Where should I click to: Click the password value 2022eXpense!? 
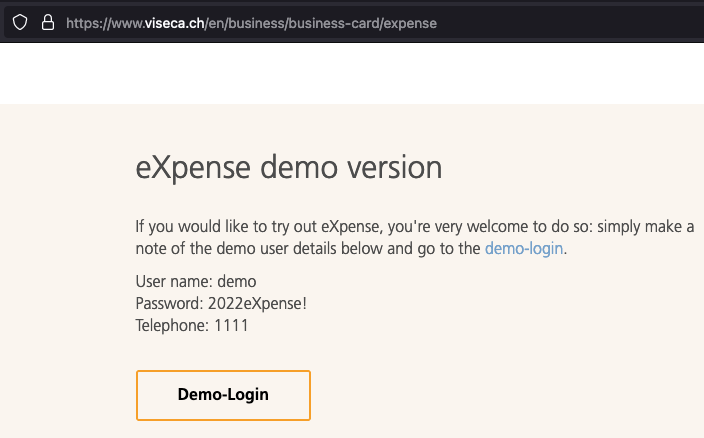257,304
